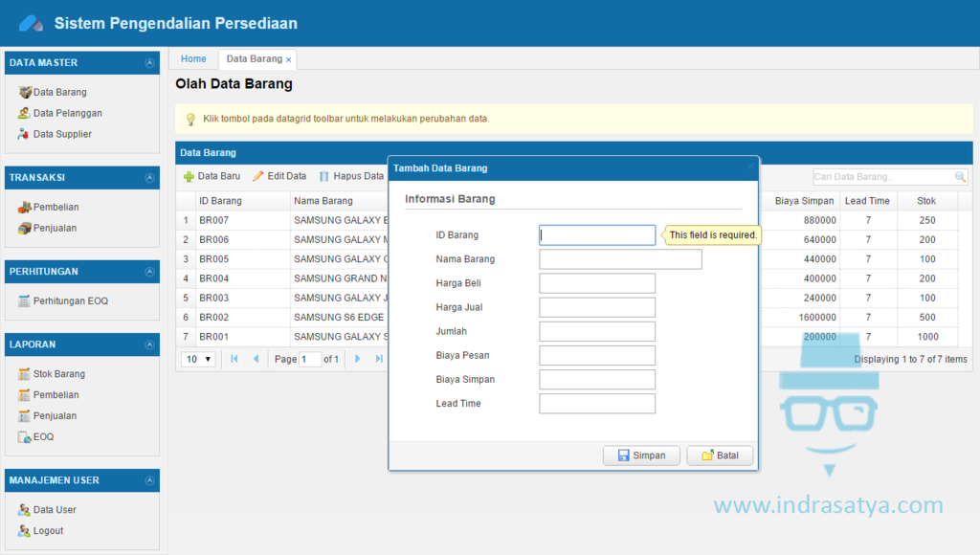This screenshot has height=555, width=980.
Task: Toggle the TRANSAKSI panel visibility
Action: (149, 177)
